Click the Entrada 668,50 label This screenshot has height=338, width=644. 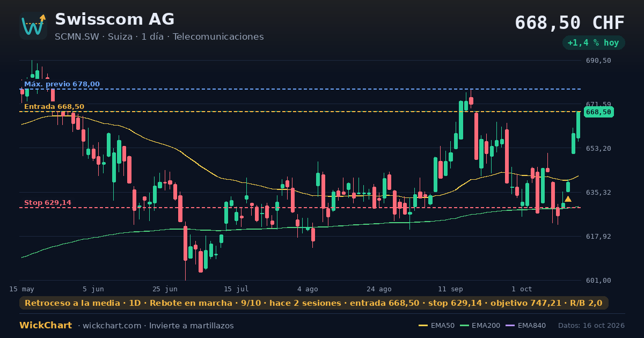click(x=54, y=107)
